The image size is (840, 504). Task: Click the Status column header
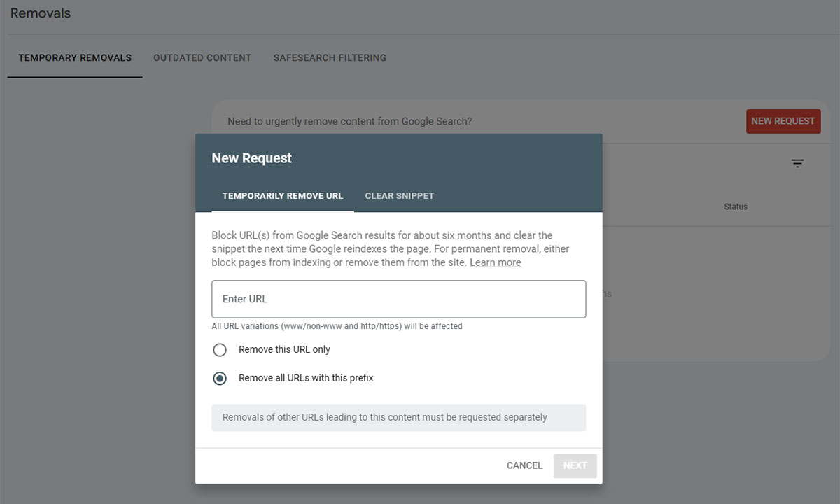[x=736, y=206]
